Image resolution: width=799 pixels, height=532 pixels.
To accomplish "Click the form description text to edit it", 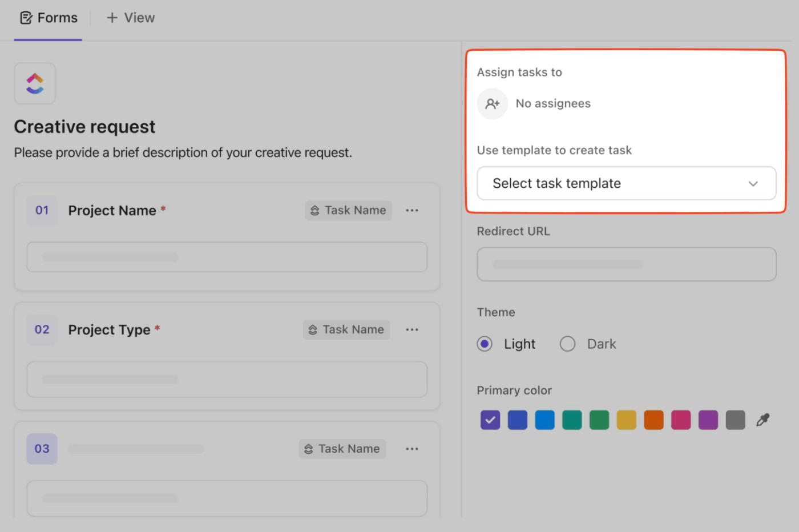I will point(184,152).
